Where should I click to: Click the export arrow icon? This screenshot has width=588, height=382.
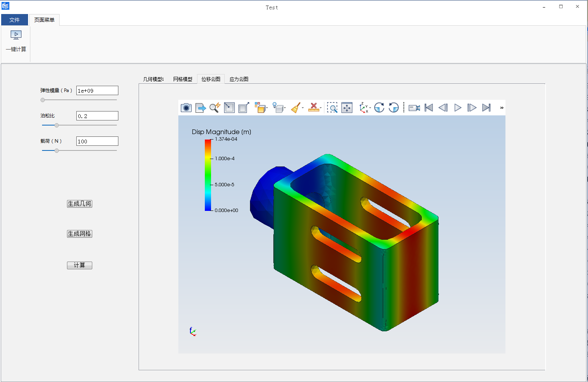pyautogui.click(x=201, y=108)
